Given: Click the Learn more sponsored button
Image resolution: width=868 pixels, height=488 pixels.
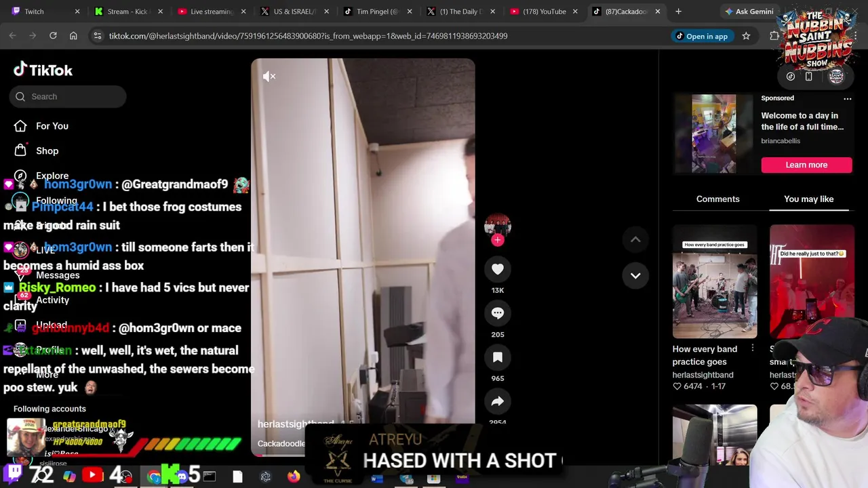Looking at the screenshot, I should click(x=806, y=165).
